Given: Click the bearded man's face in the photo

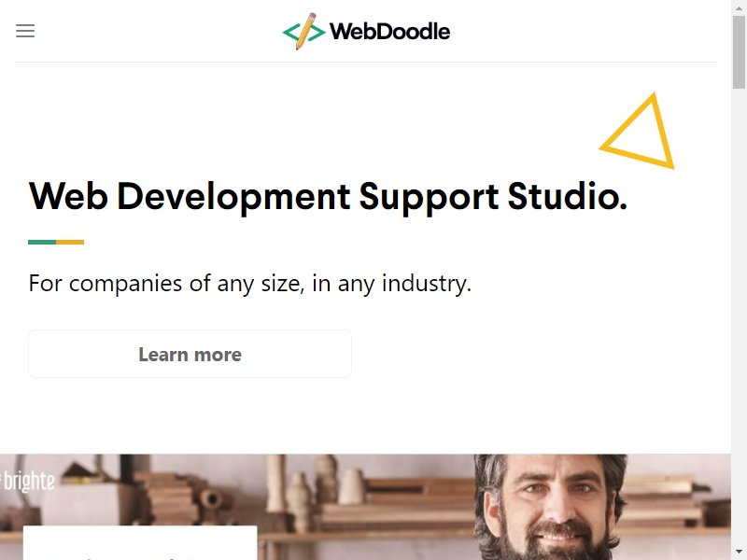Looking at the screenshot, I should pyautogui.click(x=551, y=508).
